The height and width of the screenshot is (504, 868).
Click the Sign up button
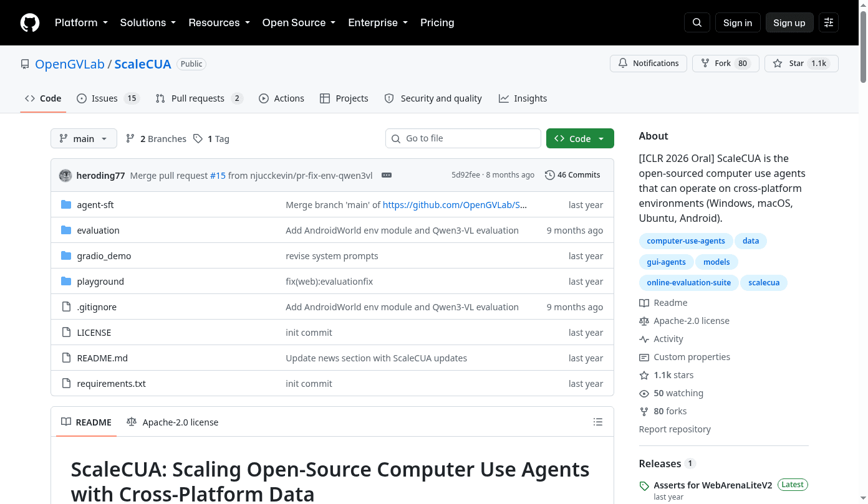point(789,22)
